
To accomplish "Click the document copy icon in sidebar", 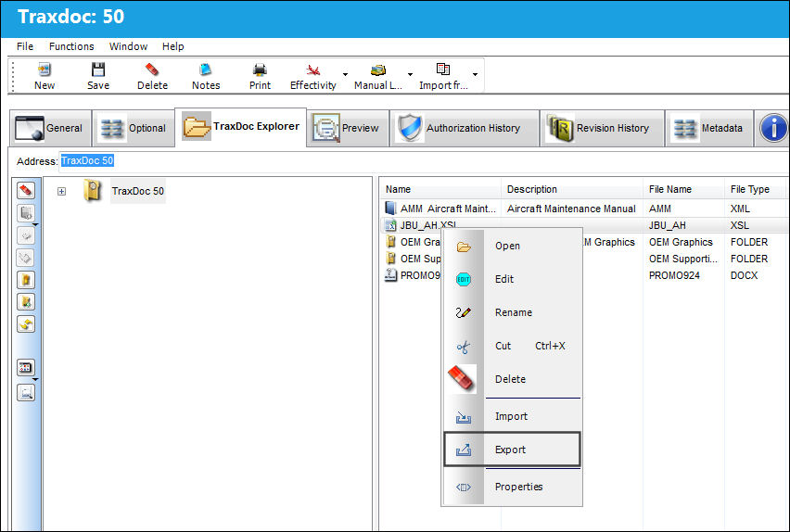I will pos(26,213).
